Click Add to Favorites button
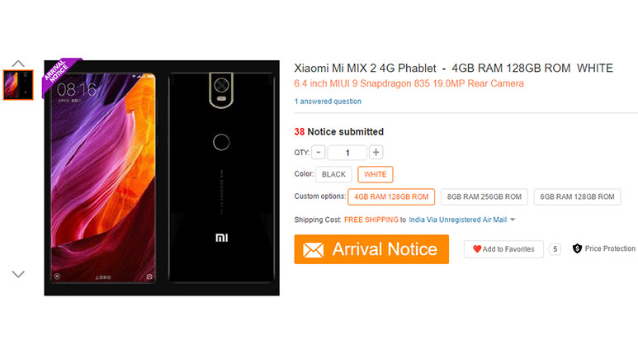The width and height of the screenshot is (638, 364). point(503,249)
